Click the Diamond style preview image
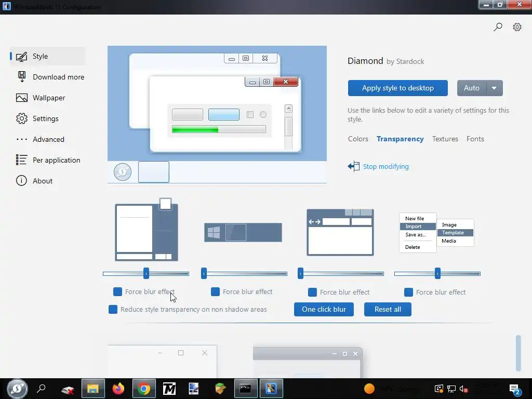 [x=217, y=115]
